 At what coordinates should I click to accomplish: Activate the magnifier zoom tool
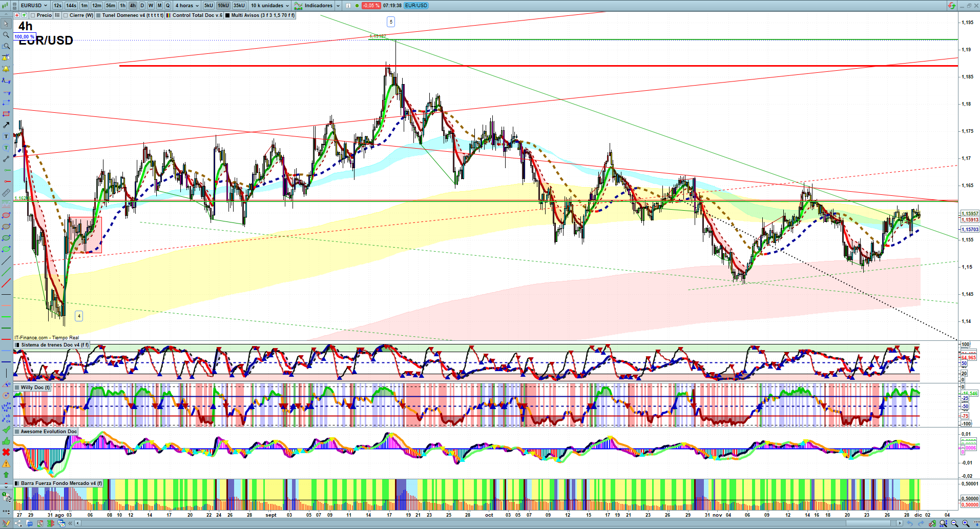(6, 35)
